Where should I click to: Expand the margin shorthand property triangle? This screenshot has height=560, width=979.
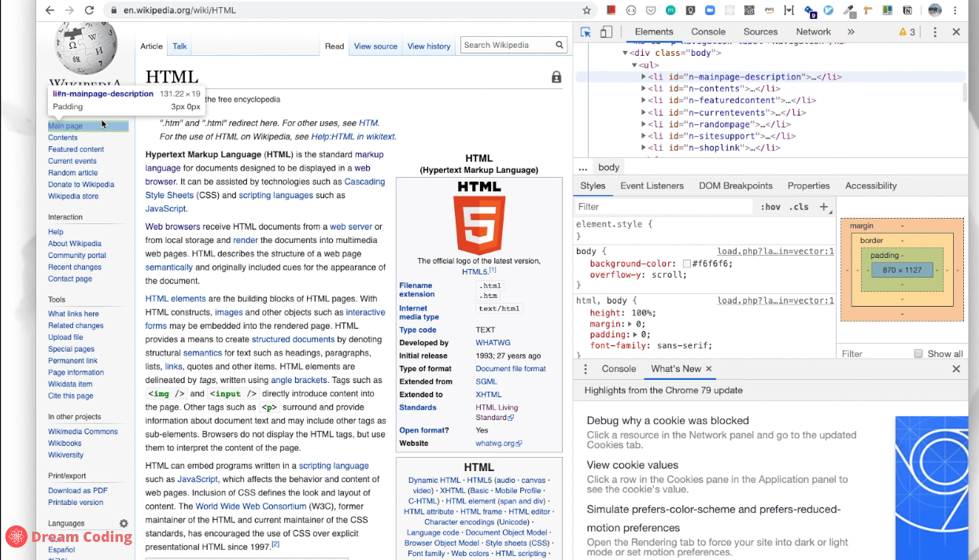pyautogui.click(x=629, y=324)
